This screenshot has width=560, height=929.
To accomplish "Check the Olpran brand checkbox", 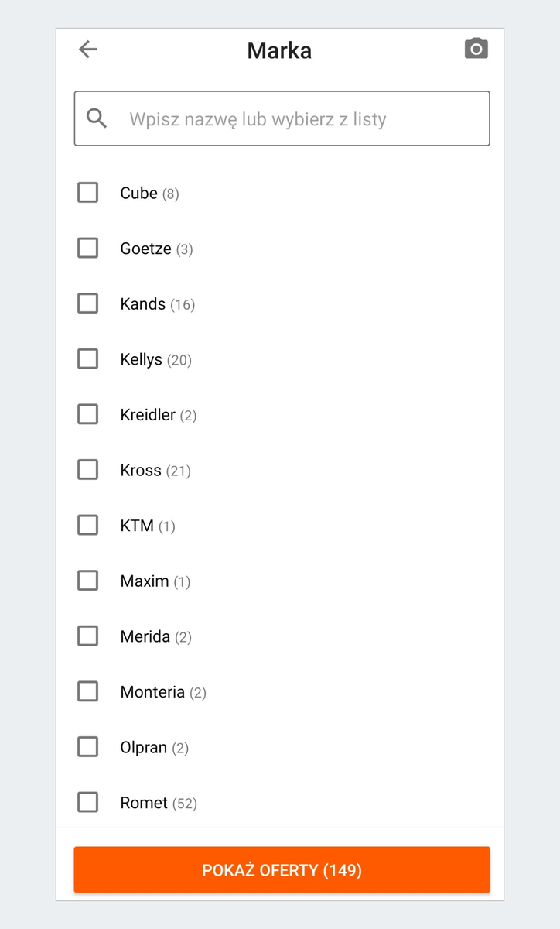I will click(88, 747).
